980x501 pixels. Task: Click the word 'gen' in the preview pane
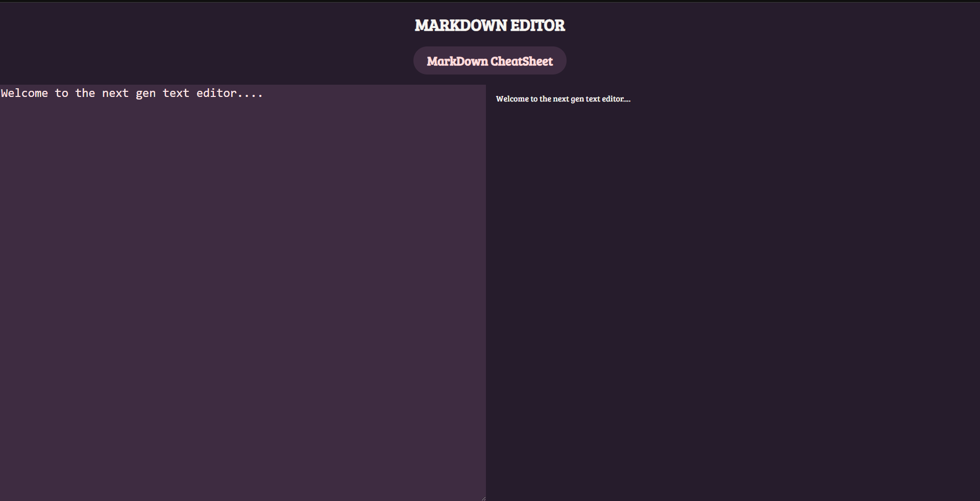click(577, 99)
